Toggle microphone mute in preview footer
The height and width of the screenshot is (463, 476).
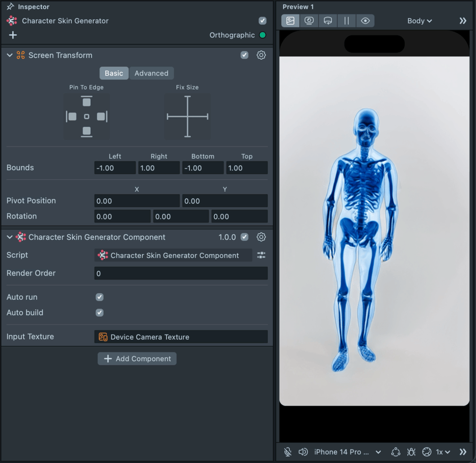(288, 452)
